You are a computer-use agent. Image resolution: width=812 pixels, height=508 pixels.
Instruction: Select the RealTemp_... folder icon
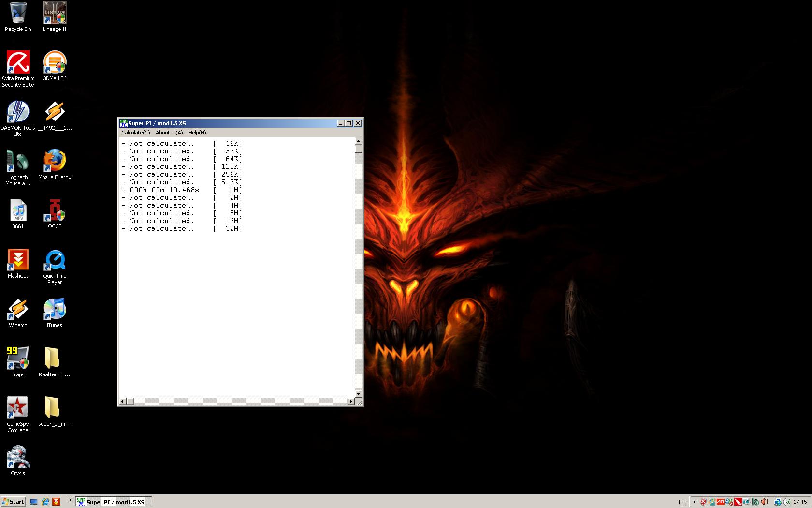tap(55, 362)
